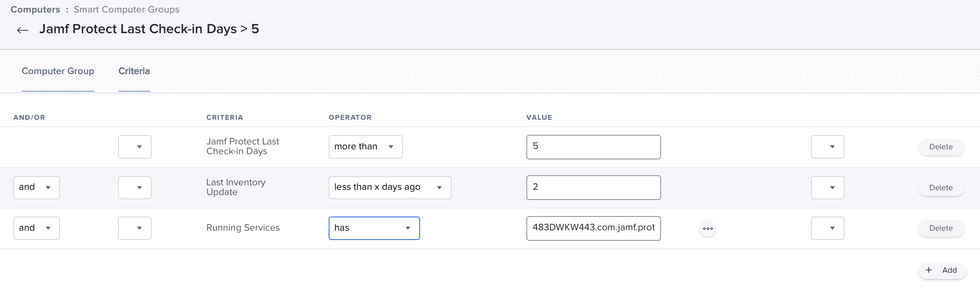The image size is (980, 293).
Task: Delete the Last Inventory Update criterion
Action: tap(941, 188)
